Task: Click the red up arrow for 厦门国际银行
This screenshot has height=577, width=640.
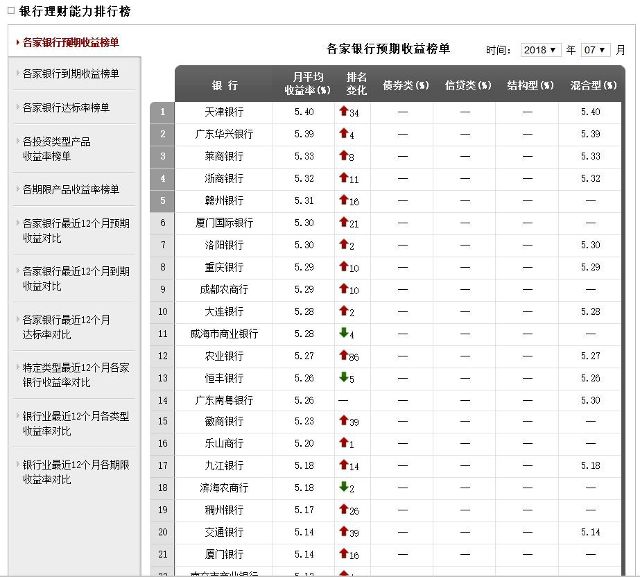Action: click(344, 222)
